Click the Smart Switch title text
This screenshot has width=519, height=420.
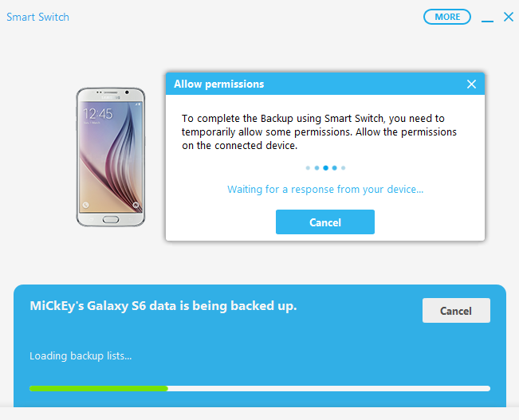pos(37,17)
